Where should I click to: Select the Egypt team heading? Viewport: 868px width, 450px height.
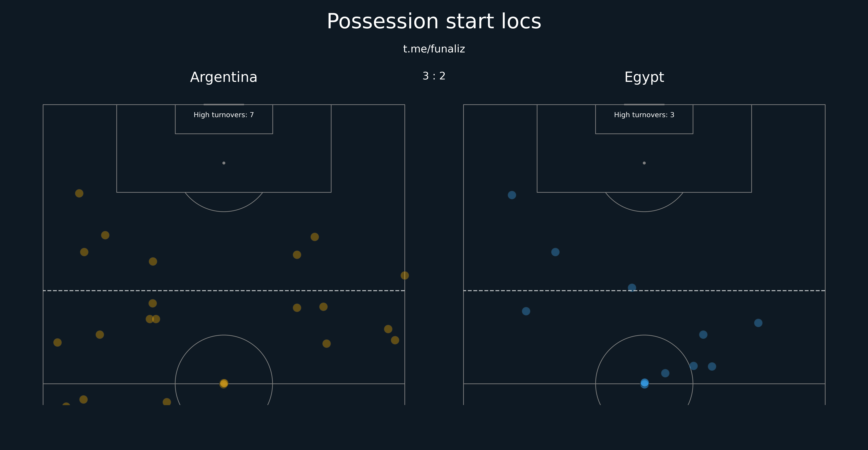tap(644, 77)
